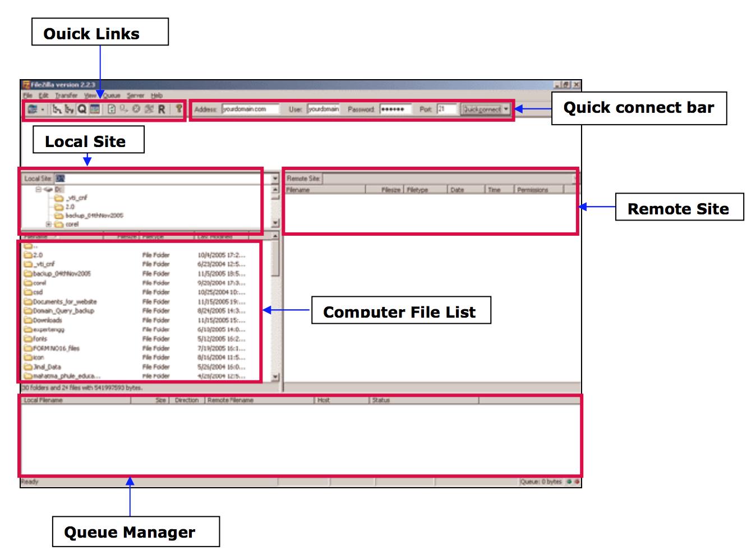Image resolution: width=756 pixels, height=559 pixels.
Task: Toggle the Quickconnect bar with the Q icon
Action: 82,109
